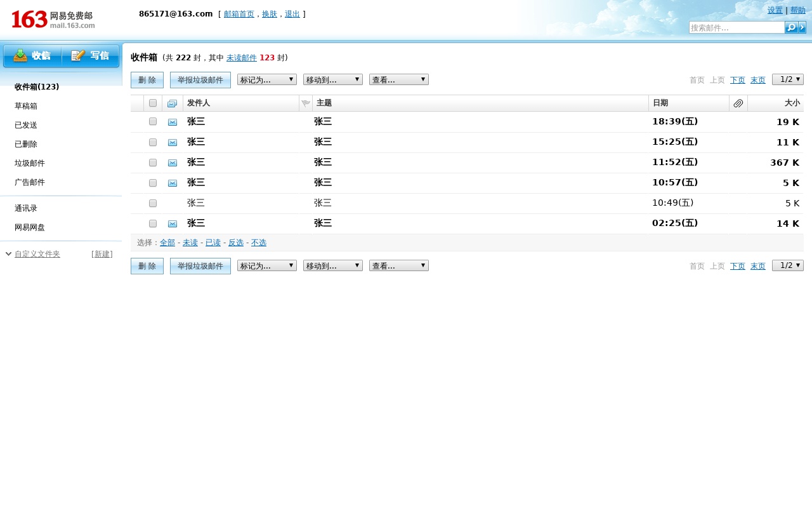Viewport: 812px width, 508px height.
Task: Click the top 举报垃圾邮件 button
Action: [x=200, y=80]
